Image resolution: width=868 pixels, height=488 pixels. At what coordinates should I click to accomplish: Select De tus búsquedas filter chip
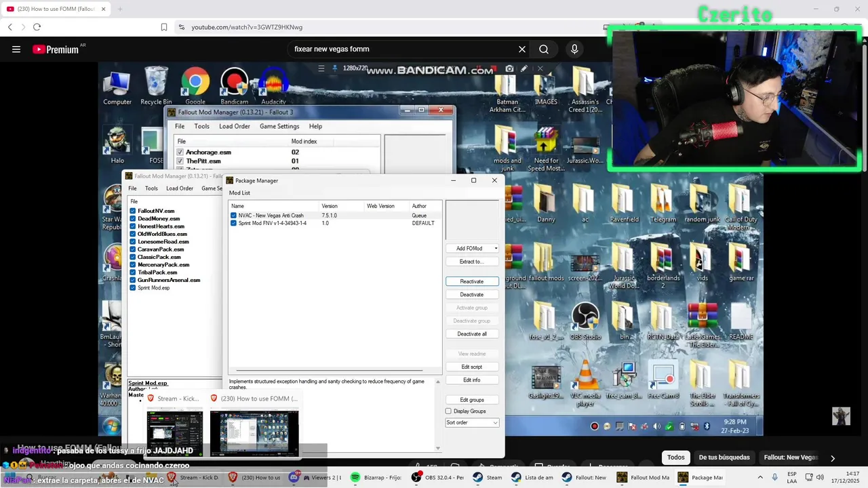[x=724, y=457]
